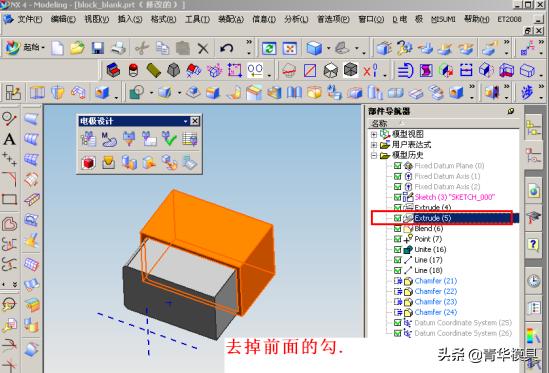Collapse the 模型历史 tree node

[x=374, y=155]
